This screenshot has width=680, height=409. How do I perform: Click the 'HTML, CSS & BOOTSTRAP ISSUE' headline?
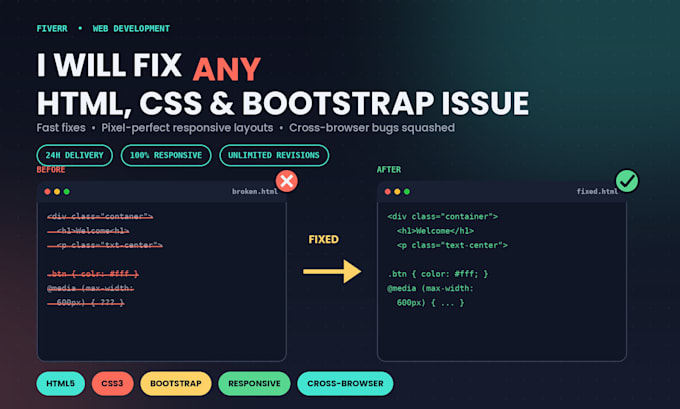283,104
